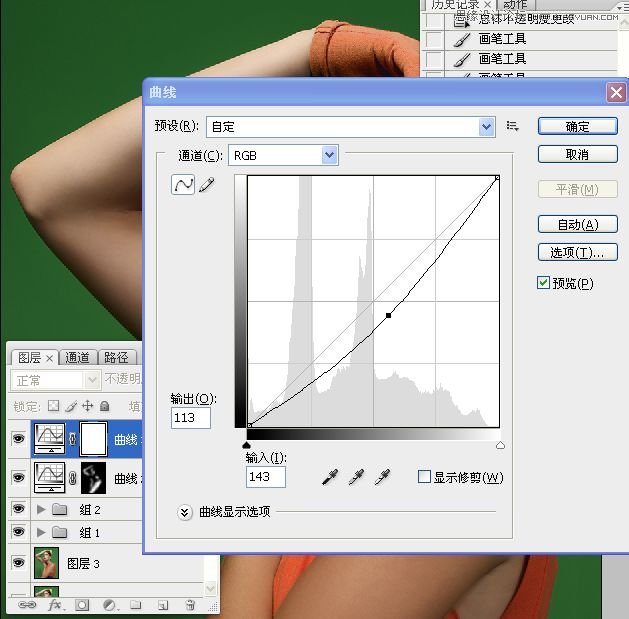Click the 取消 cancel button
This screenshot has height=619, width=629.
(x=577, y=154)
